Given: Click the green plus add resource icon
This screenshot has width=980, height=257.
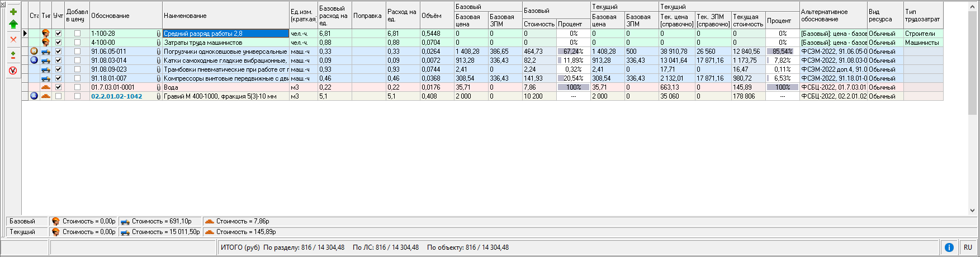Looking at the screenshot, I should click(x=13, y=12).
